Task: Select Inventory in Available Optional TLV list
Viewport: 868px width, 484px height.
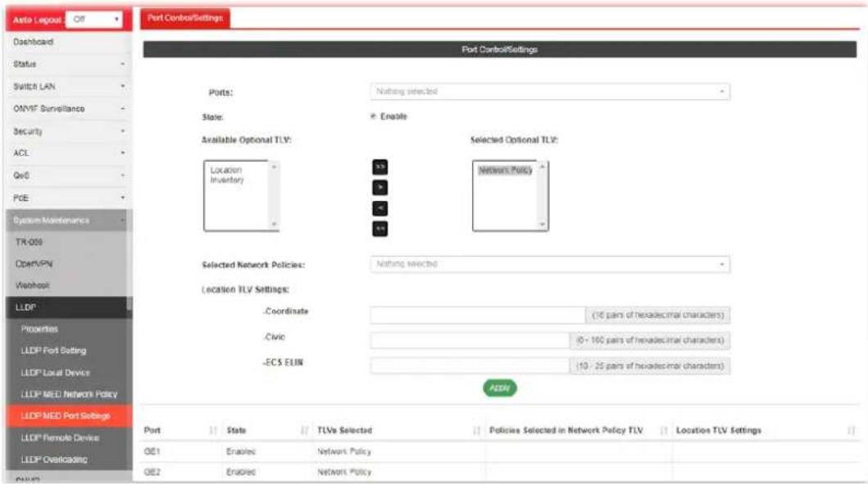Action: [x=227, y=180]
